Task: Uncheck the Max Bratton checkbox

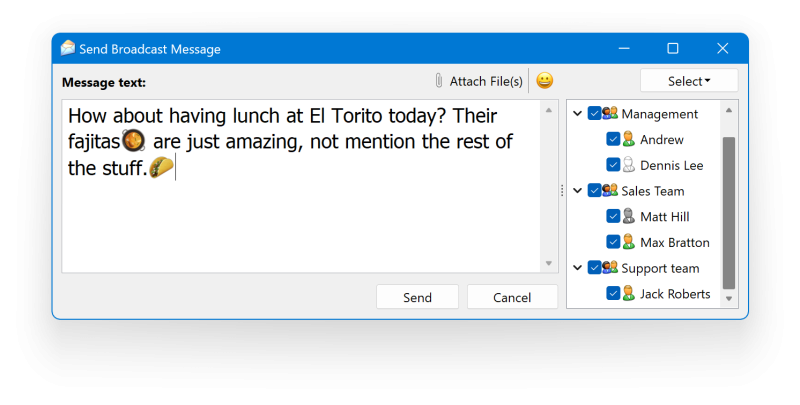Action: (x=613, y=242)
